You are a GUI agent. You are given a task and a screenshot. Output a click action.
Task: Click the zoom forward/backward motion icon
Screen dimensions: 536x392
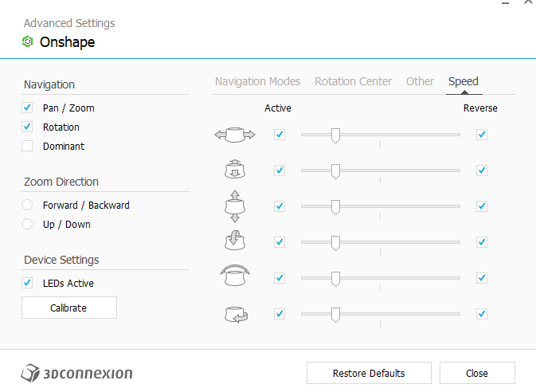coord(235,170)
